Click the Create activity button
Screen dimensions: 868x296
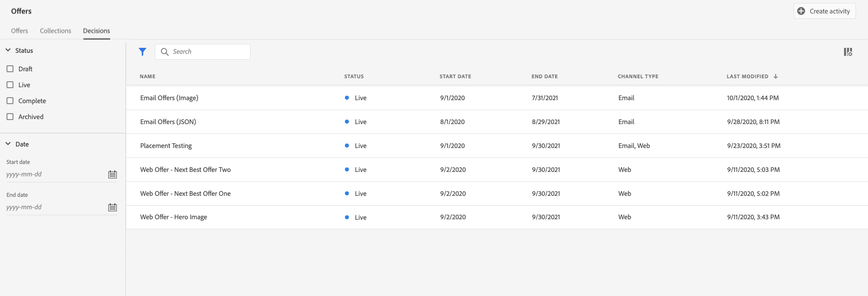tap(825, 11)
